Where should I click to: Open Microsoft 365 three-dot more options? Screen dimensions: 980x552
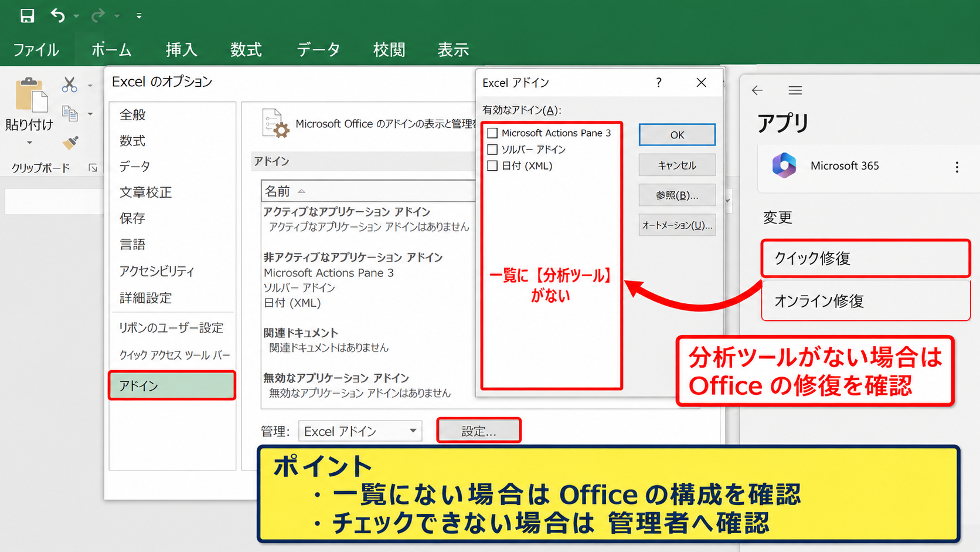click(957, 167)
